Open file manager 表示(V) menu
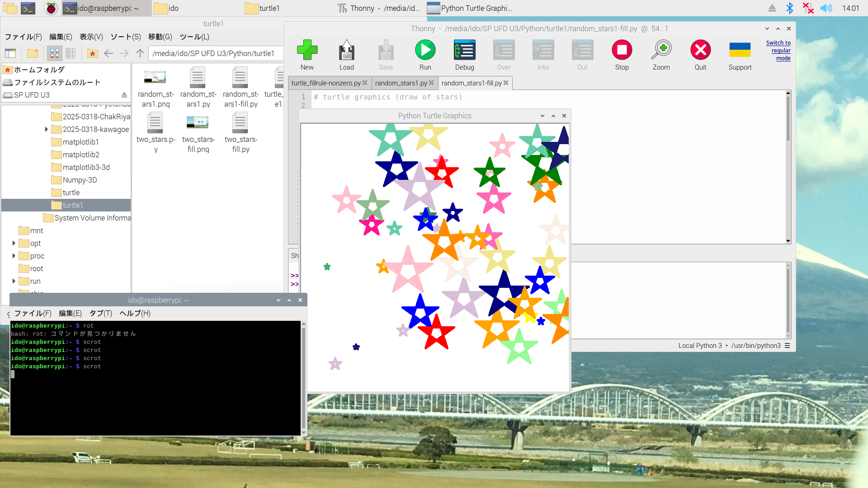 tap(91, 37)
